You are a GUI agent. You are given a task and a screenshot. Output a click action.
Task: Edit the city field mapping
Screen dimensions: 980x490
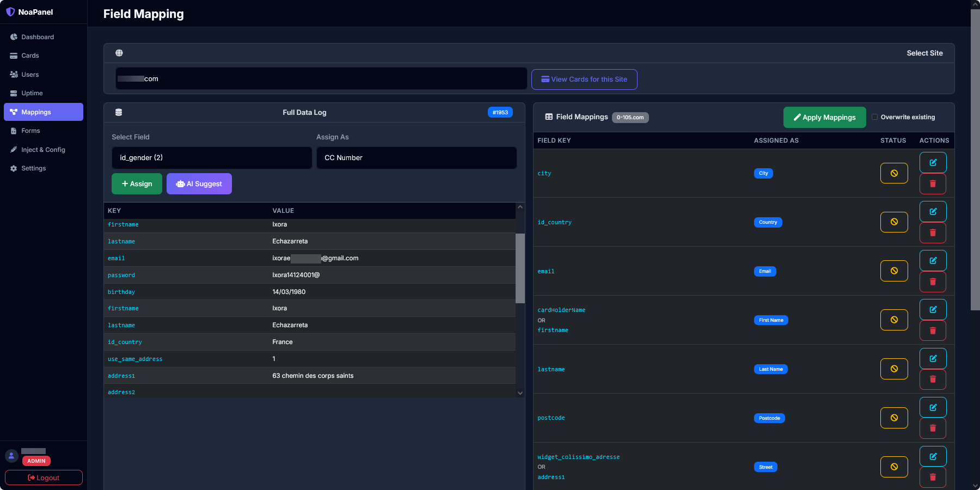933,163
